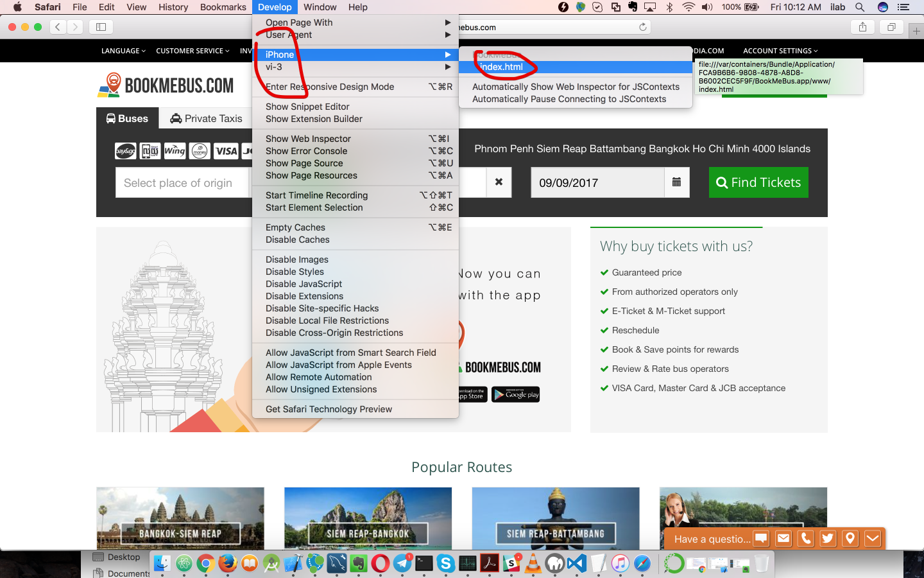Open Visual Studio Code from the Dock
The image size is (924, 578).
(577, 564)
